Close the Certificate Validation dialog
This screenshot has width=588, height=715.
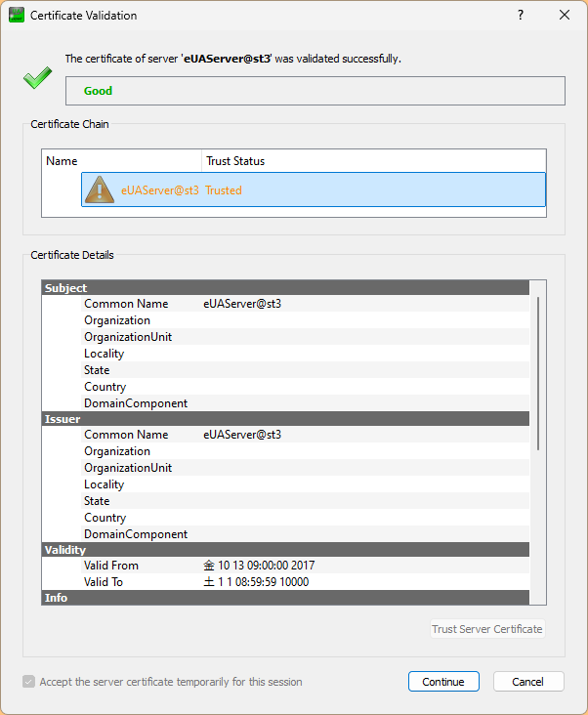click(x=565, y=16)
